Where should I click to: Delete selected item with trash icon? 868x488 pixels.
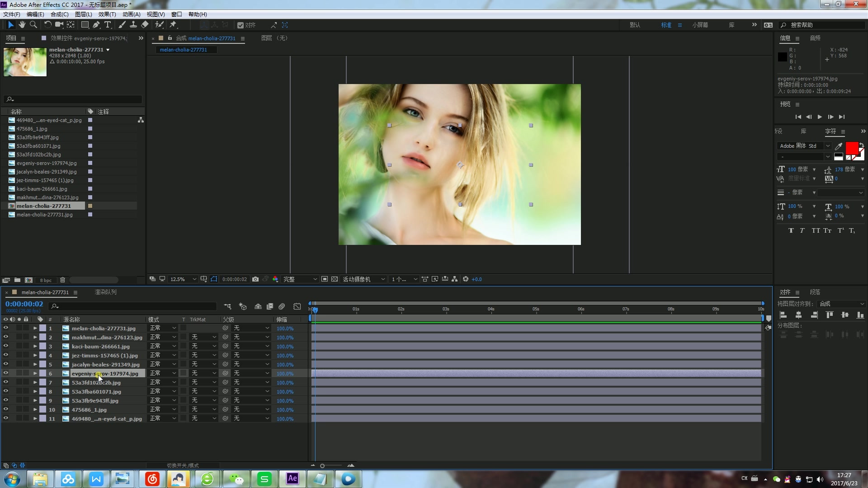(63, 280)
